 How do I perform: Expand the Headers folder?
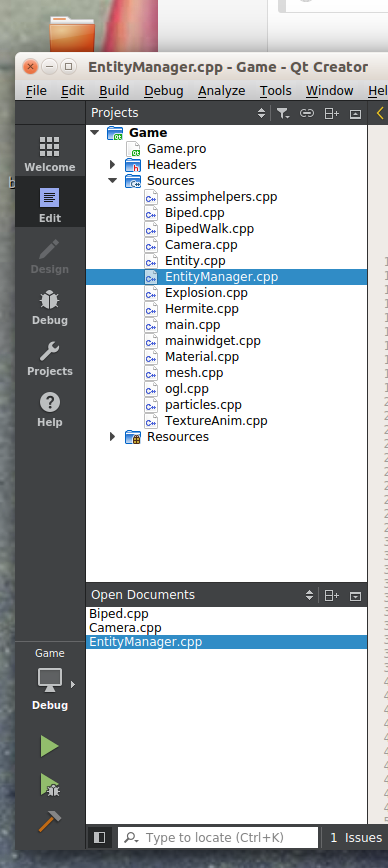(x=112, y=164)
